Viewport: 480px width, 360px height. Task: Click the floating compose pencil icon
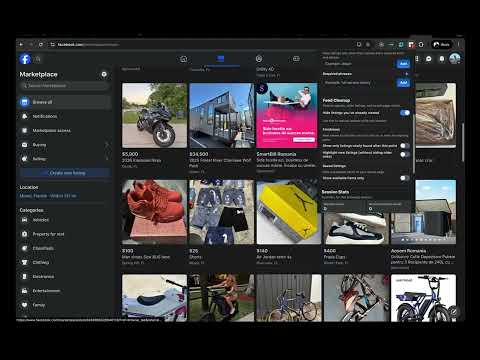(453, 311)
